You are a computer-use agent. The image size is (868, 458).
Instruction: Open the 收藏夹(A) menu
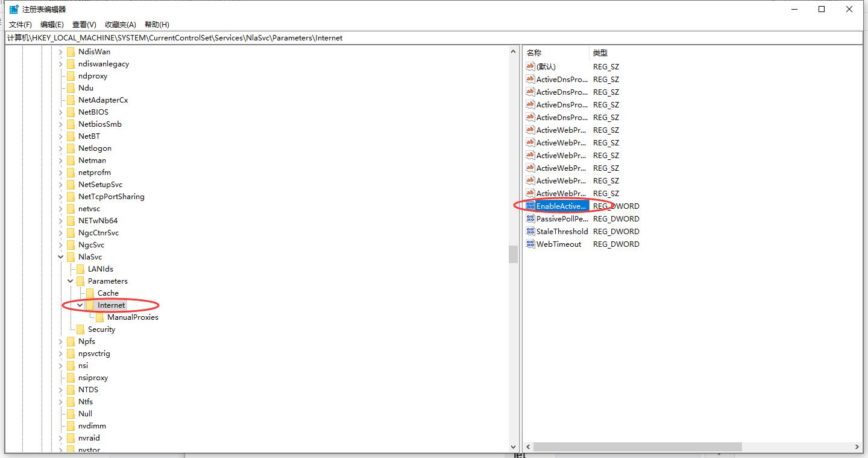point(121,25)
